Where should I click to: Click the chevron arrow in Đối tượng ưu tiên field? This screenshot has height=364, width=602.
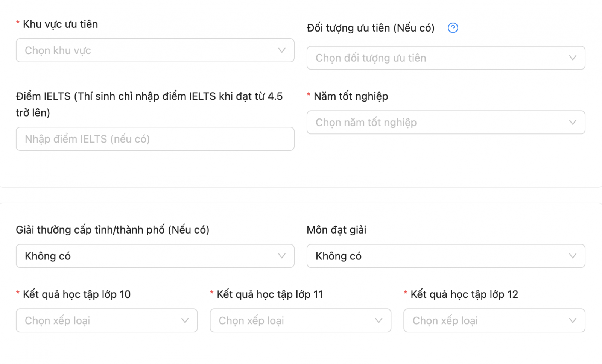(x=572, y=58)
